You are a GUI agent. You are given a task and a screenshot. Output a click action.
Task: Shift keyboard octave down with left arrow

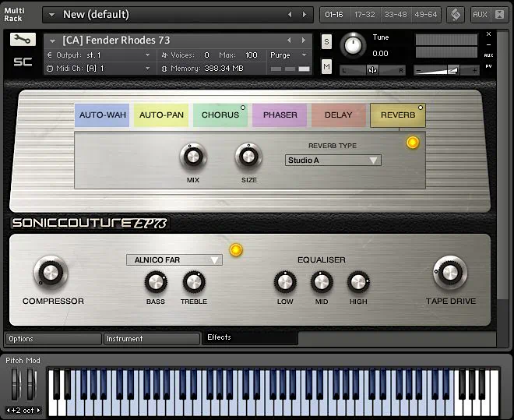[9, 410]
